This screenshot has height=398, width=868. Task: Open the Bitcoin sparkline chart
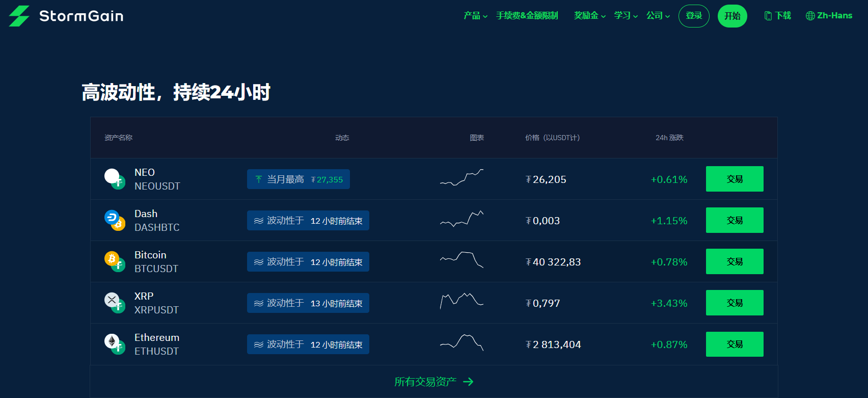[462, 260]
